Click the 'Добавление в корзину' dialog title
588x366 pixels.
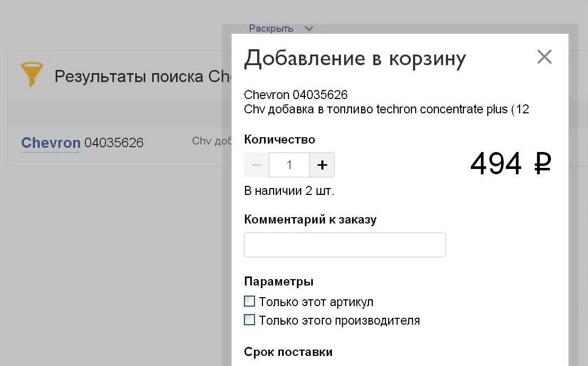tap(355, 59)
